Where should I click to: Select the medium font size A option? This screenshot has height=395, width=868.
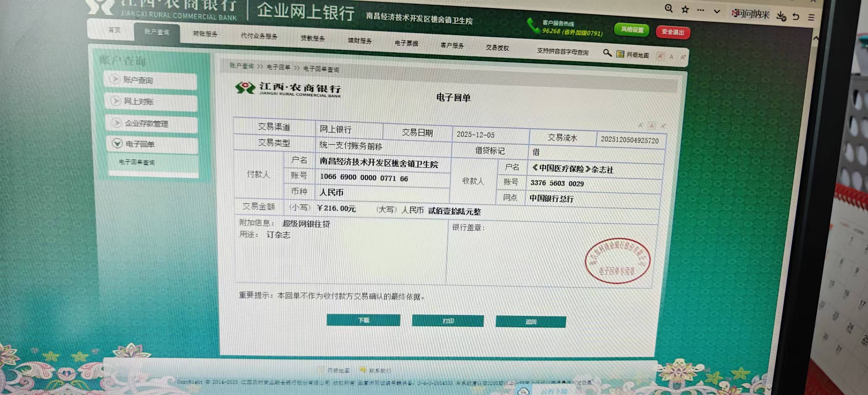(x=672, y=56)
